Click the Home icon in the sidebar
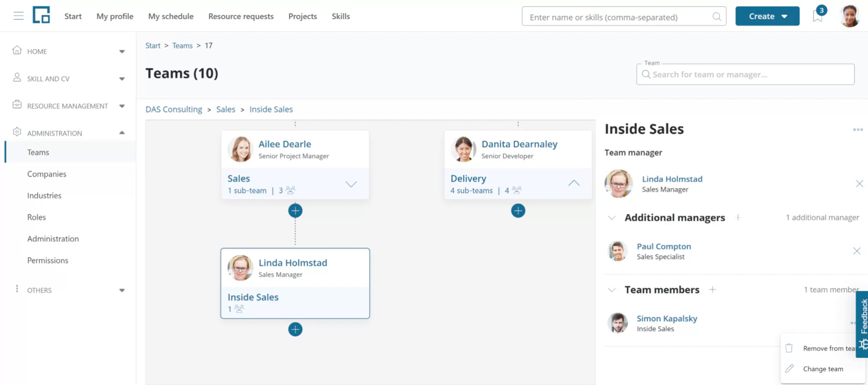The image size is (868, 385). (x=17, y=51)
